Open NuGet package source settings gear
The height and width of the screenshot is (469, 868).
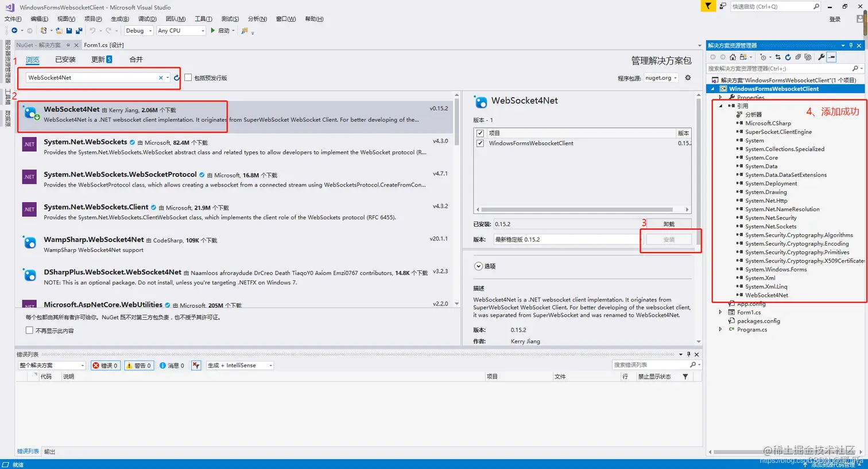[688, 77]
